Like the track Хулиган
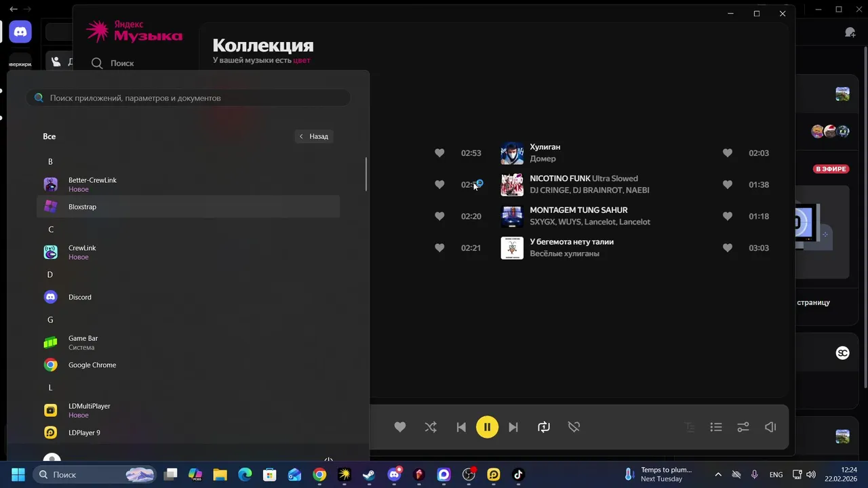 click(x=728, y=153)
